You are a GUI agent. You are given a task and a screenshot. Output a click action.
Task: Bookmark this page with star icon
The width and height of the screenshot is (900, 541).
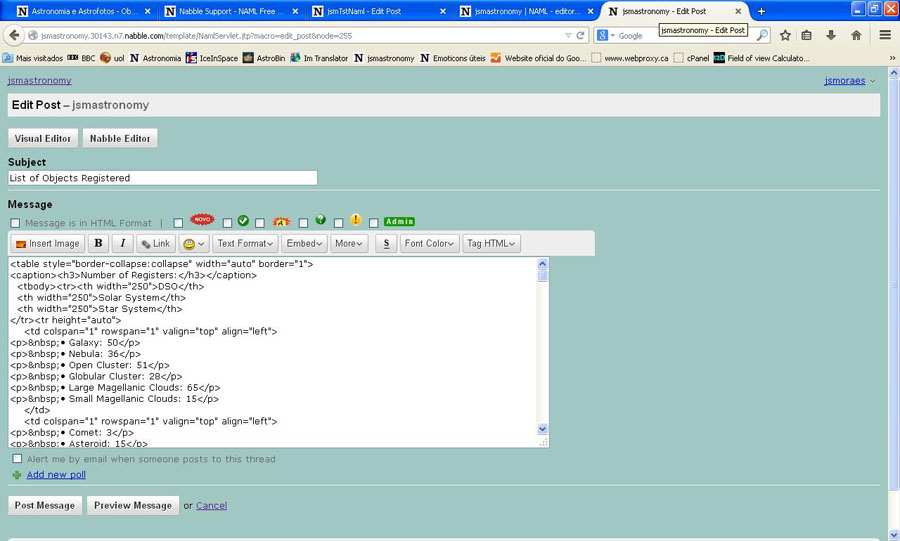point(785,35)
